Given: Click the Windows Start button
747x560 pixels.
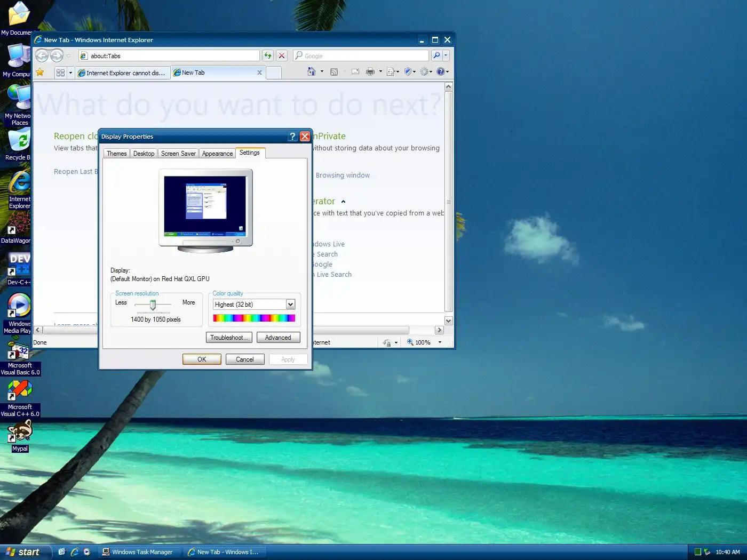Looking at the screenshot, I should point(26,552).
